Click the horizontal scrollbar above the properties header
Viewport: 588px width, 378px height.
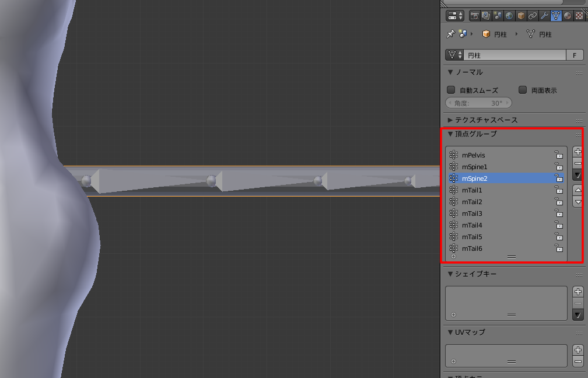click(x=503, y=2)
